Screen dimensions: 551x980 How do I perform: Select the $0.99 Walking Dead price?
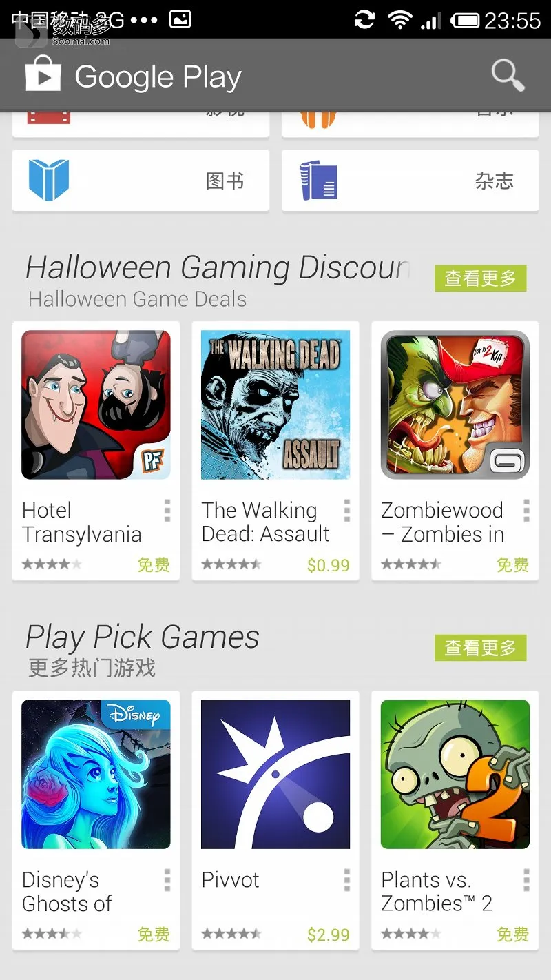pos(328,565)
